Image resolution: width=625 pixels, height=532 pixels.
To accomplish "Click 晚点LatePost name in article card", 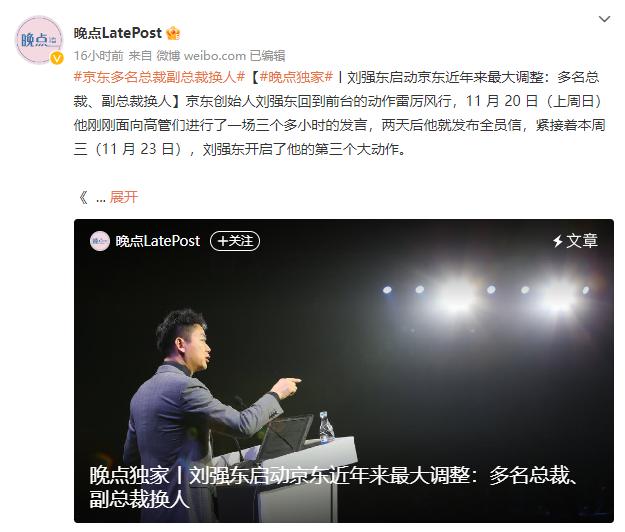I will [x=158, y=241].
